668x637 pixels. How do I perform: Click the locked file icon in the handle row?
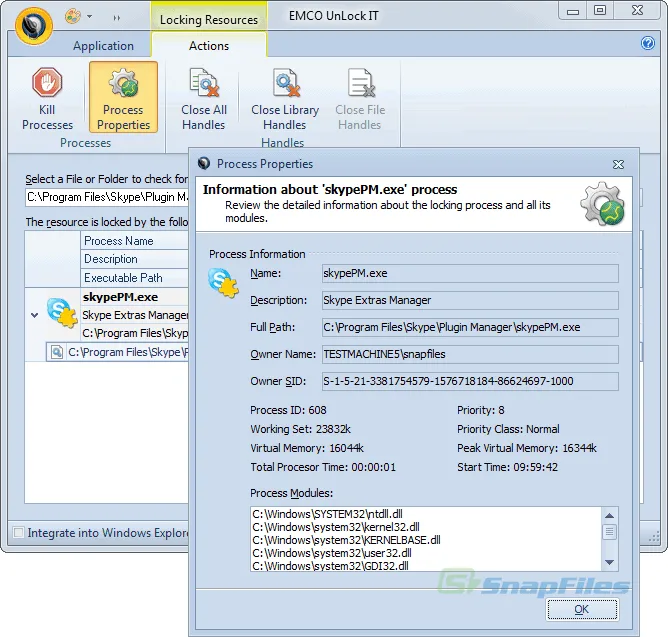point(57,352)
